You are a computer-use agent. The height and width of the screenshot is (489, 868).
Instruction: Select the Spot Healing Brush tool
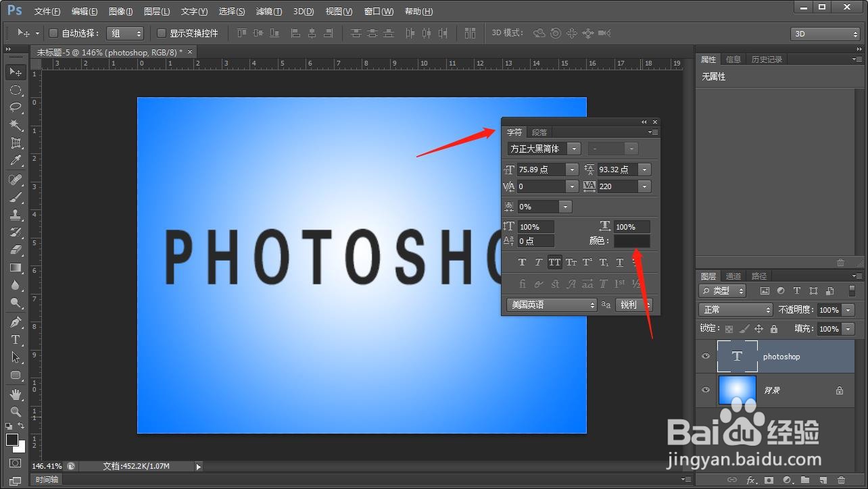16,180
